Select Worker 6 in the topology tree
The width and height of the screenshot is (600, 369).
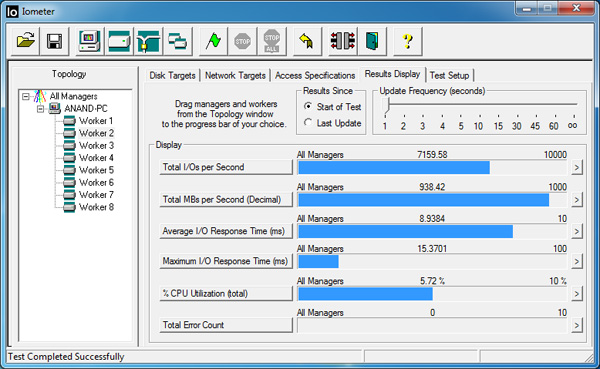click(96, 183)
